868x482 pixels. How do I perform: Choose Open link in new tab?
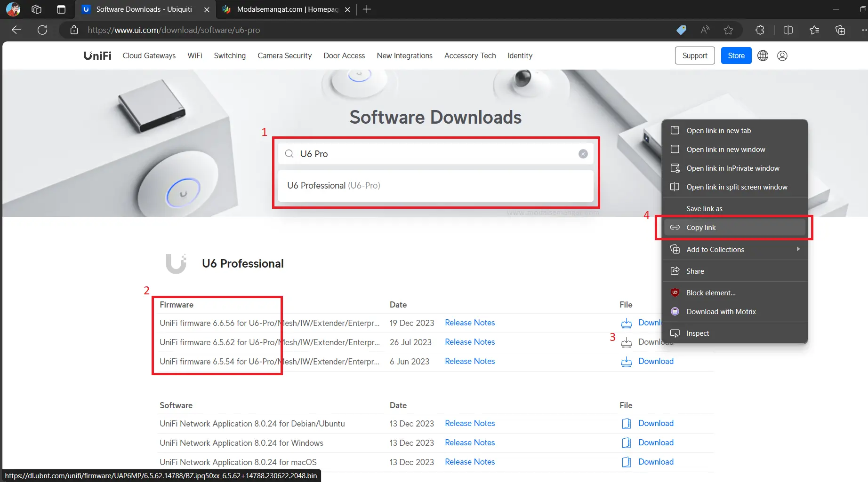735,131
